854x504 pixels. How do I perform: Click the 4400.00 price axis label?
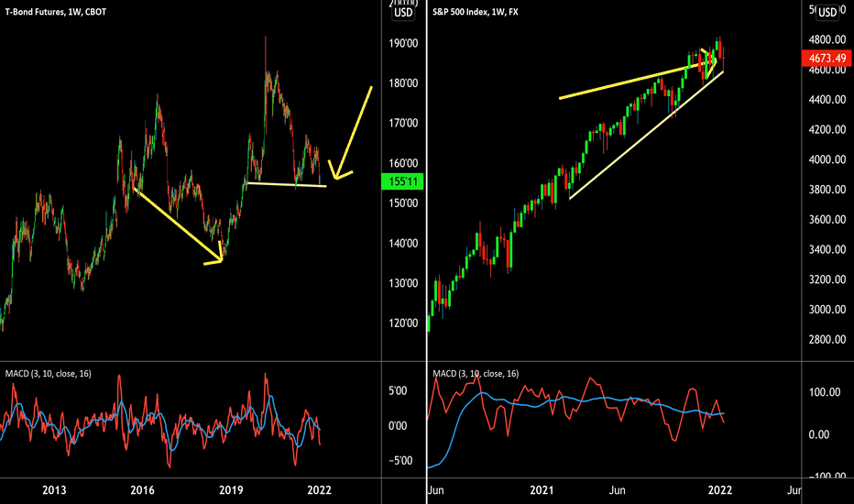click(x=827, y=100)
